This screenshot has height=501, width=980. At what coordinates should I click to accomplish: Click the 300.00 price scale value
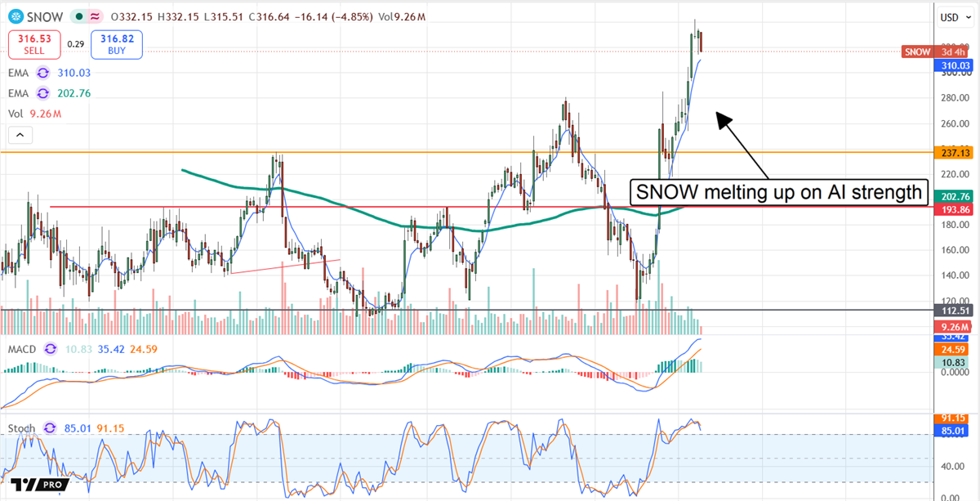point(955,74)
